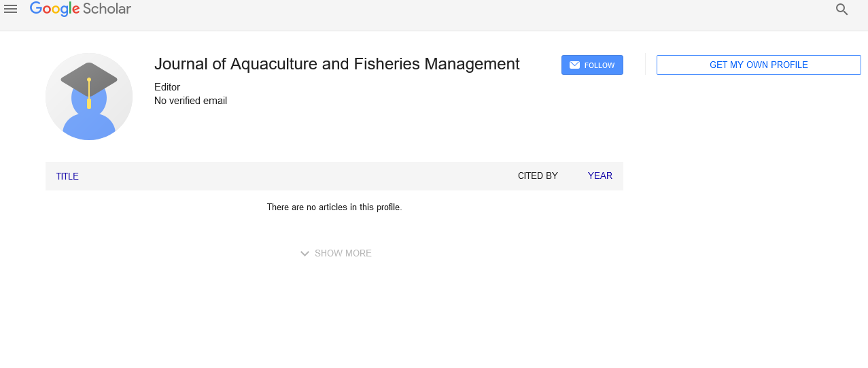
Task: Sort articles by TITLE column header
Action: pyautogui.click(x=67, y=176)
